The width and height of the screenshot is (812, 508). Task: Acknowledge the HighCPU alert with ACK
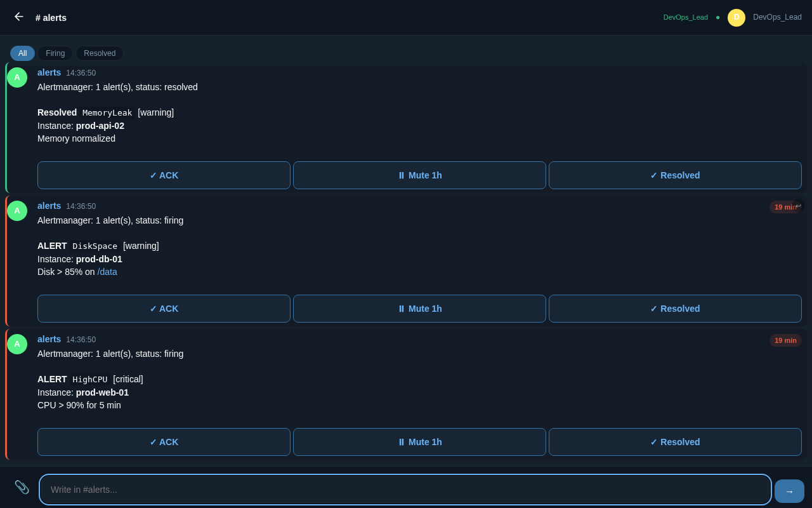[164, 442]
